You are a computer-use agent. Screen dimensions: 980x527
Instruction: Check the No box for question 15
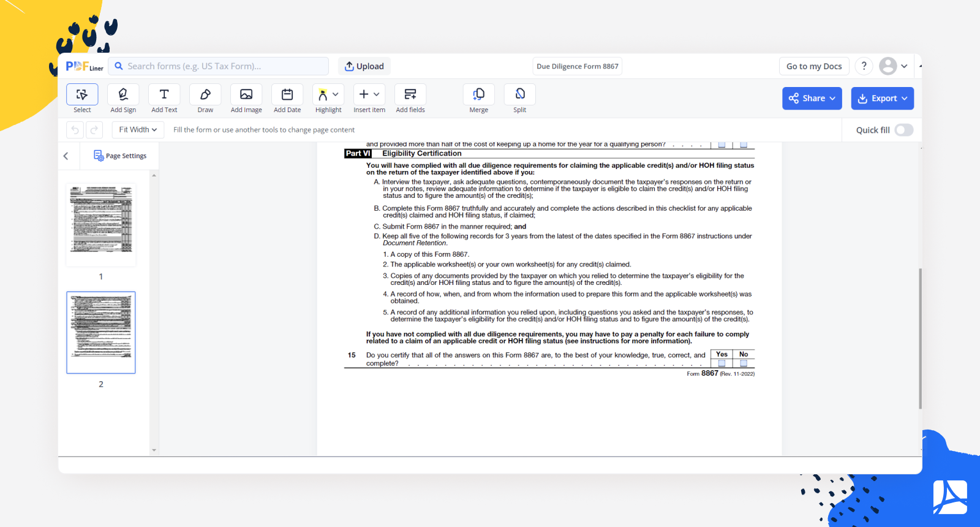[x=744, y=363]
